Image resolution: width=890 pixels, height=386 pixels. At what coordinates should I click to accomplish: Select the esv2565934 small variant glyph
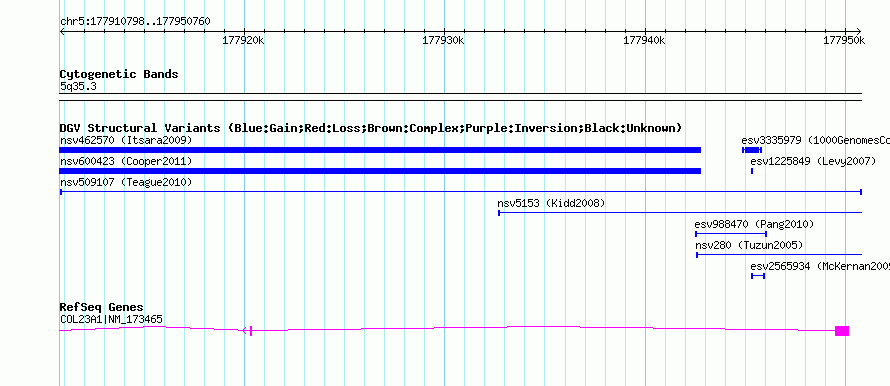coord(758,276)
